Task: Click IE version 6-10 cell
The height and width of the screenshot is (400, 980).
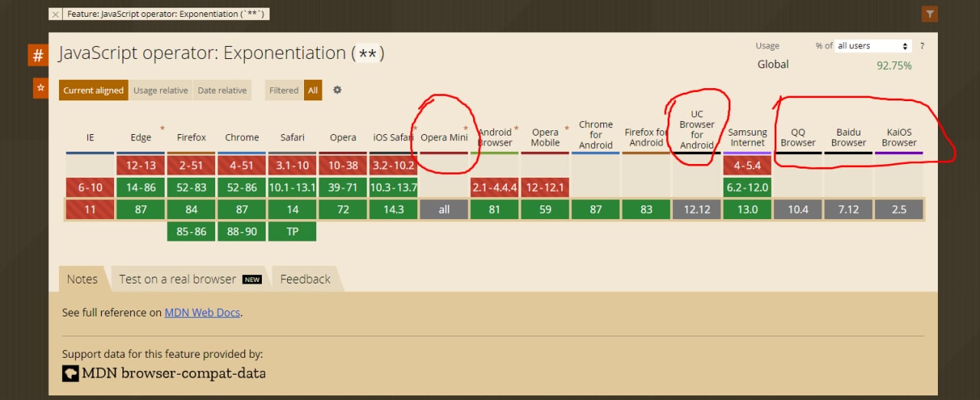Action: (x=90, y=188)
